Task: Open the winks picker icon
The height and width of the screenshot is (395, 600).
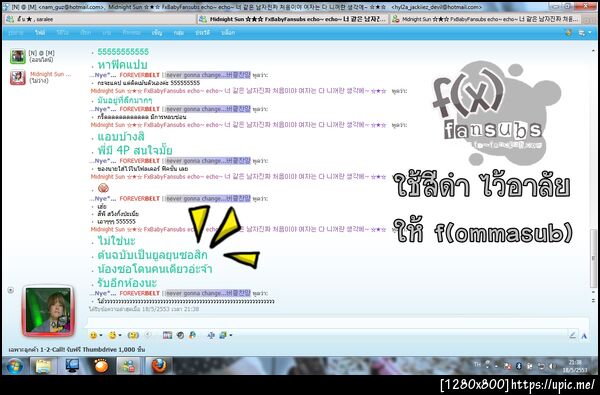Action: point(112,335)
